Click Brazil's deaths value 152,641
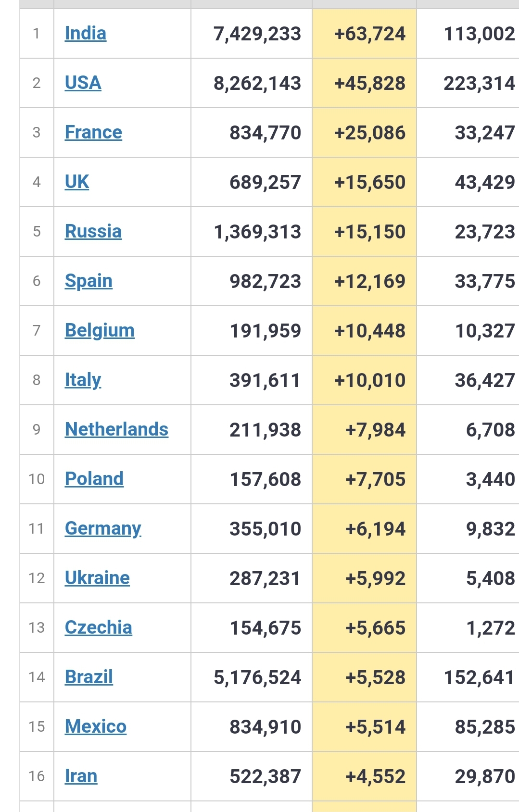This screenshot has width=519, height=812. [479, 678]
